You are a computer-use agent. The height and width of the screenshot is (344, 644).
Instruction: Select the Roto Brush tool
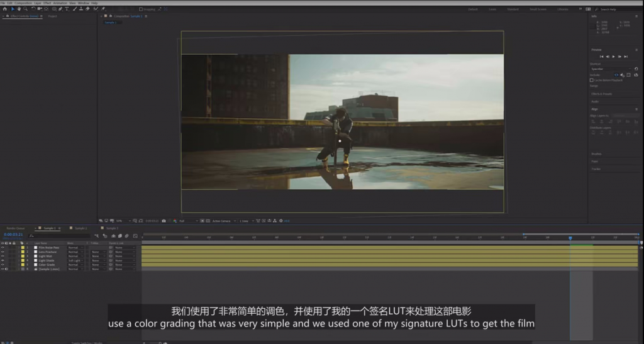click(96, 9)
